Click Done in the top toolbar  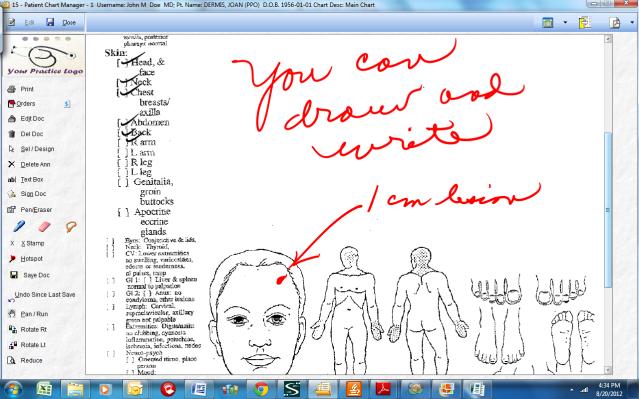pos(69,22)
